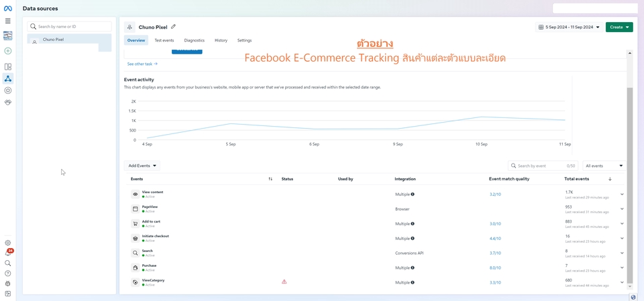
Task: Click the vertical scrollbar of the events panel
Action: 629,185
